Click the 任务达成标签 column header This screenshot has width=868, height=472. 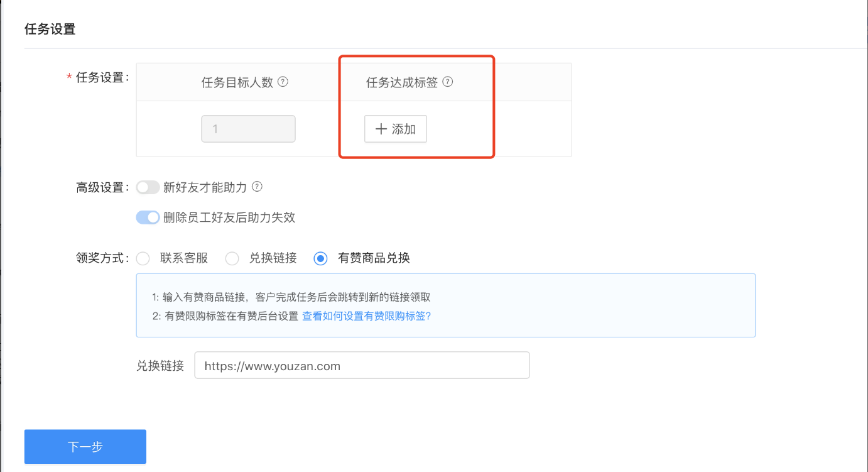[402, 82]
